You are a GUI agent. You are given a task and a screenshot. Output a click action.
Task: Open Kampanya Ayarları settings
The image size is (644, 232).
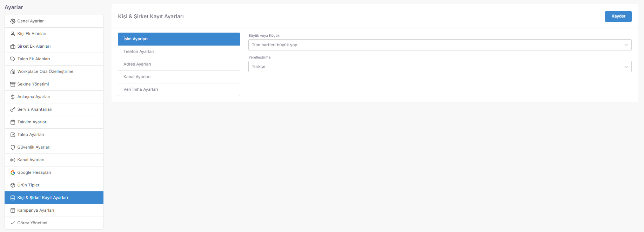pyautogui.click(x=54, y=210)
